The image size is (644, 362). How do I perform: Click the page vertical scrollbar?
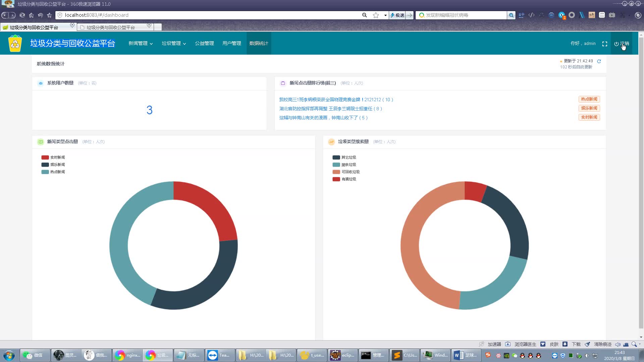click(x=641, y=183)
